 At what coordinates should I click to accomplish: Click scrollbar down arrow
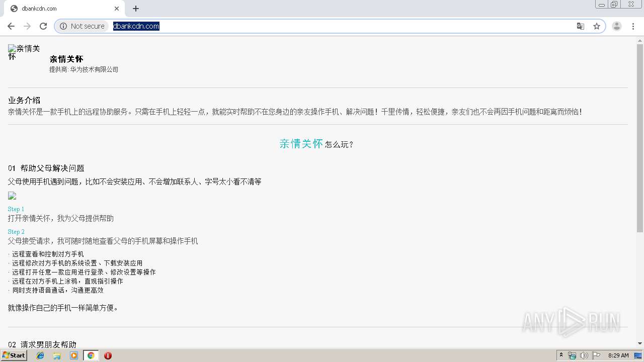[640, 343]
